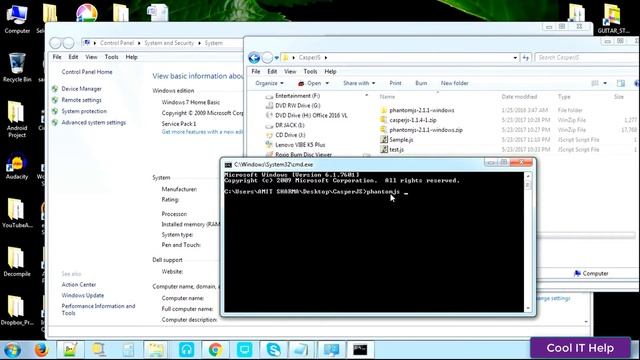Sort files by the Name column header
This screenshot has width=640, height=360.
(x=387, y=97)
